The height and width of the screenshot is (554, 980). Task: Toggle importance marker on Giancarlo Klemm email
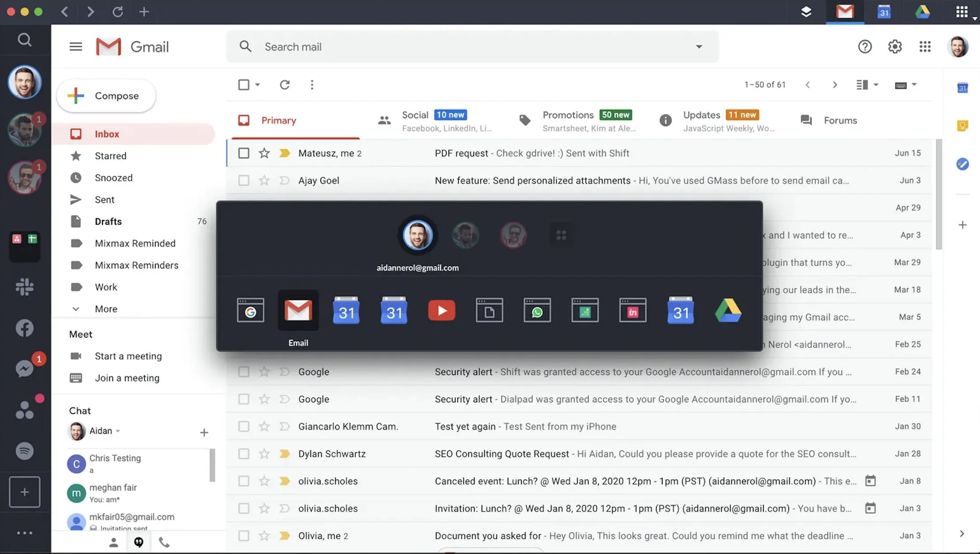tap(285, 426)
